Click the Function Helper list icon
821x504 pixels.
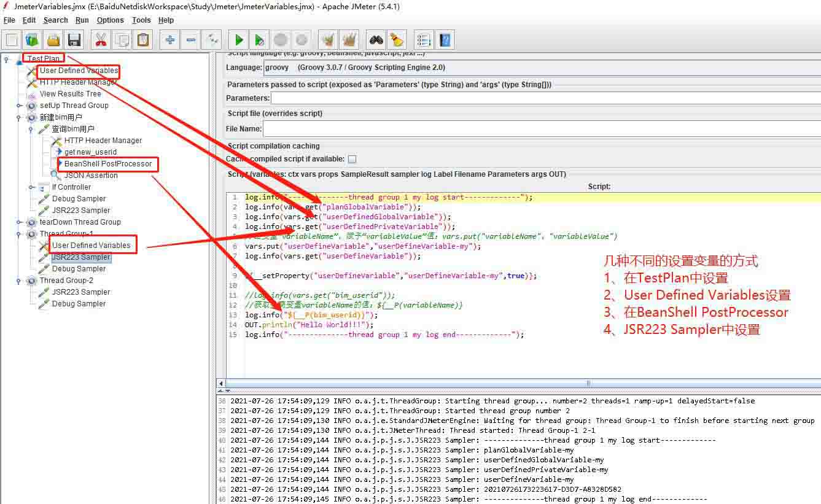click(x=423, y=41)
